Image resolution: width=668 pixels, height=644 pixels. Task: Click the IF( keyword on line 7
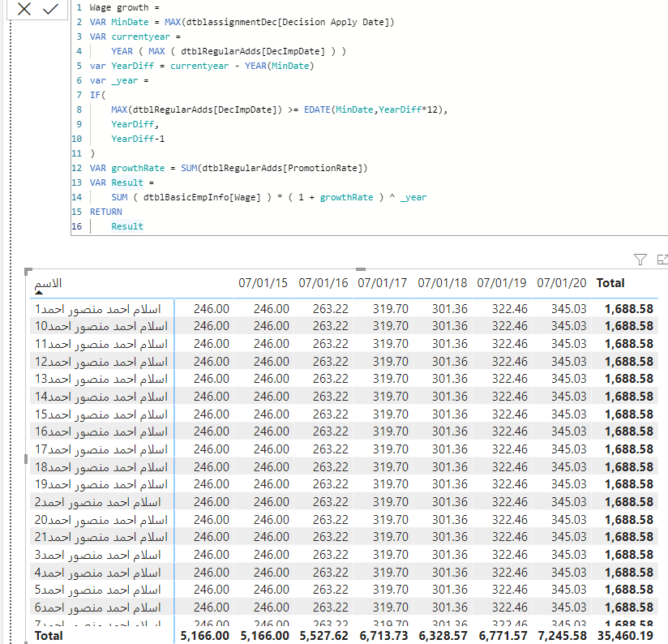[x=97, y=95]
